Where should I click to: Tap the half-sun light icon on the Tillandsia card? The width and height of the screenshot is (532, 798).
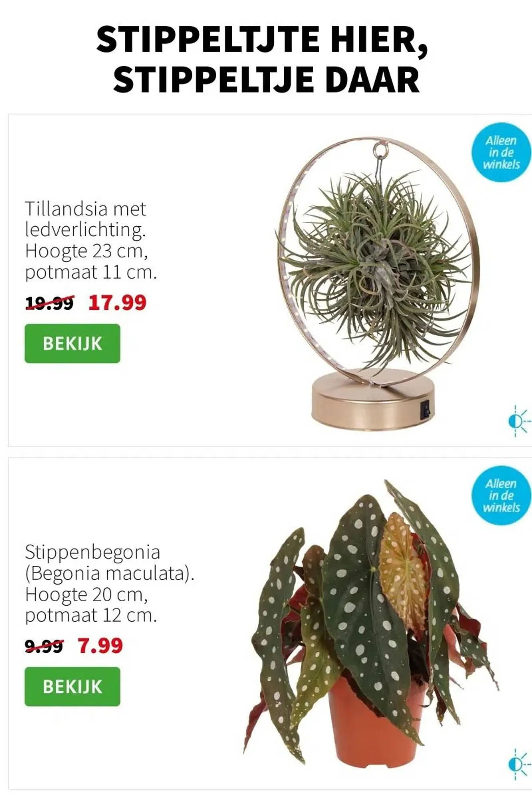pos(519,421)
